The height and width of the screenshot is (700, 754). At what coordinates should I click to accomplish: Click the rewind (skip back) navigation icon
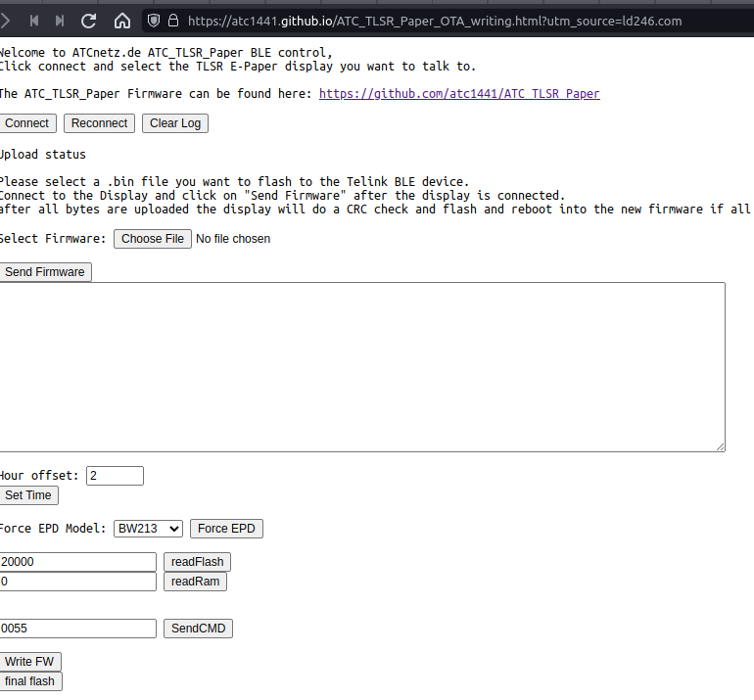[x=34, y=21]
